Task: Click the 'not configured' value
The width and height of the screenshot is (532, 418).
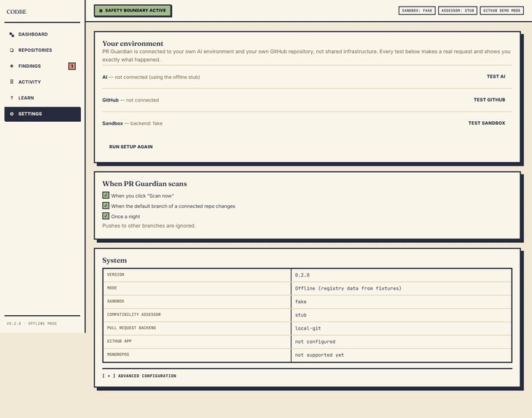Action: 315,341
